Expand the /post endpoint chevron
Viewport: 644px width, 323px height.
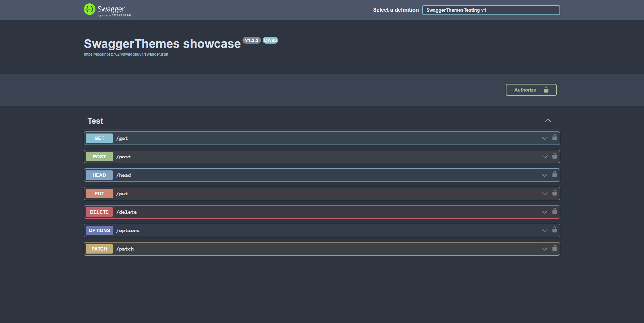pyautogui.click(x=545, y=157)
